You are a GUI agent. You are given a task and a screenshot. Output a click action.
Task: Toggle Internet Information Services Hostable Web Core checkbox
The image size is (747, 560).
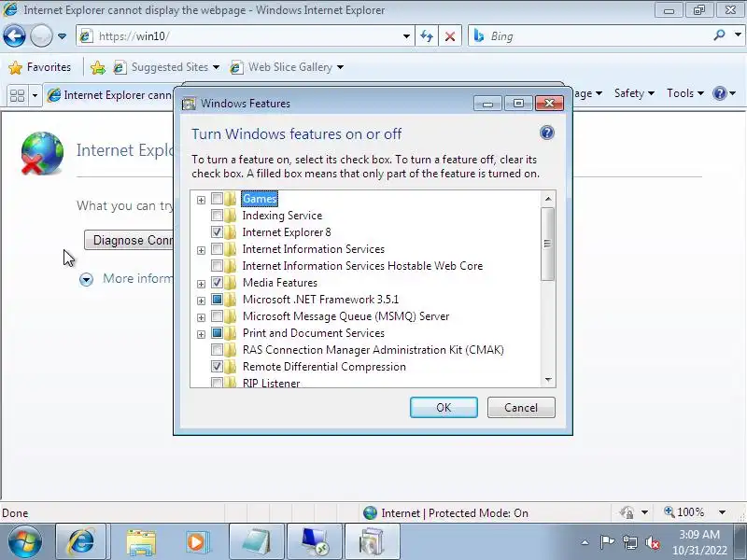pos(217,266)
